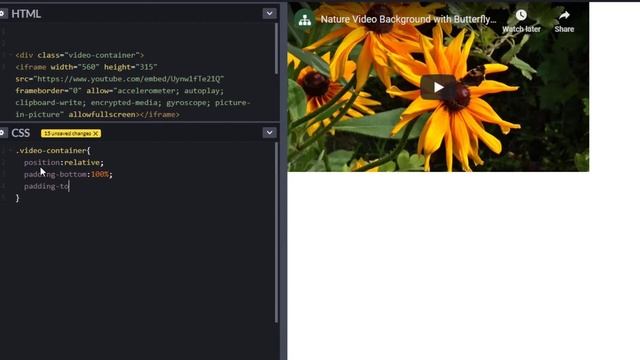Click the position:relative code line
The height and width of the screenshot is (360, 640).
tap(64, 162)
